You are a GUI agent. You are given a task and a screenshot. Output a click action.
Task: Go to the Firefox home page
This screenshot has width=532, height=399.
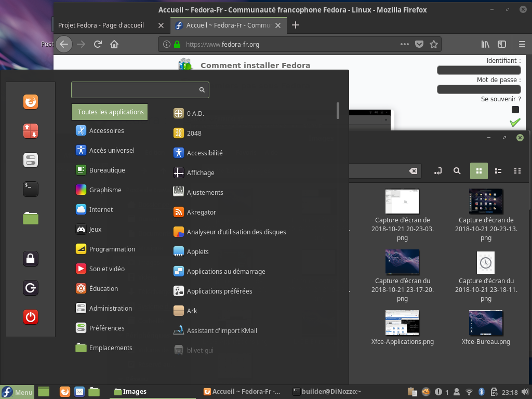(x=114, y=44)
